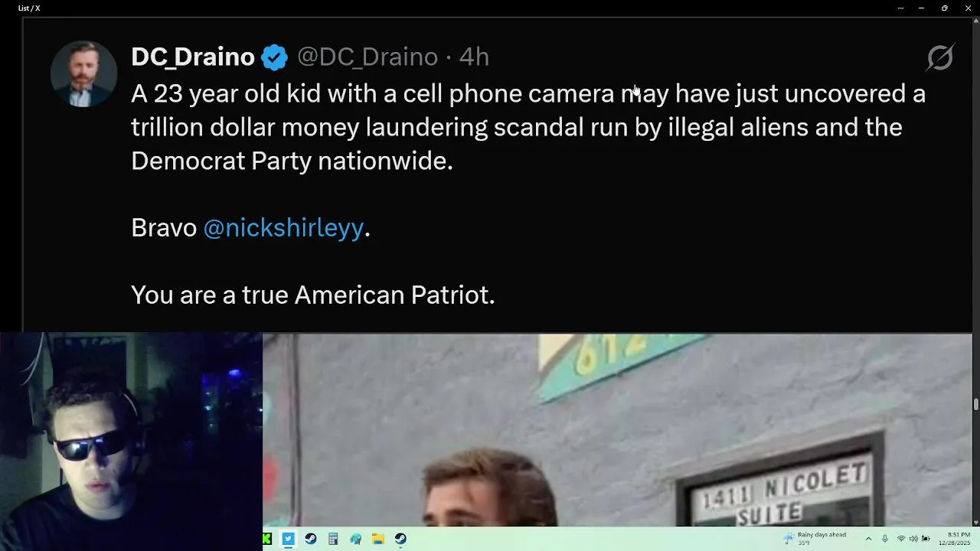Click the @DC_Draino handle

tap(367, 57)
